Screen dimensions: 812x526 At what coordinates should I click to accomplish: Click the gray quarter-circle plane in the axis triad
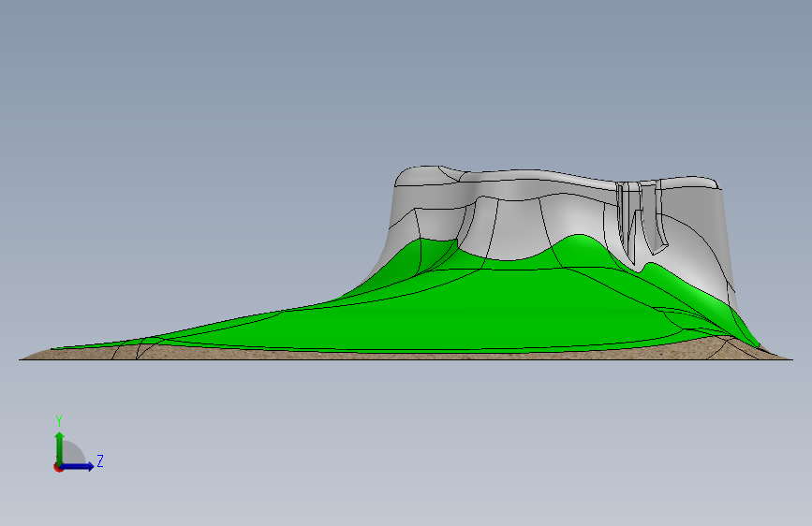(x=72, y=454)
